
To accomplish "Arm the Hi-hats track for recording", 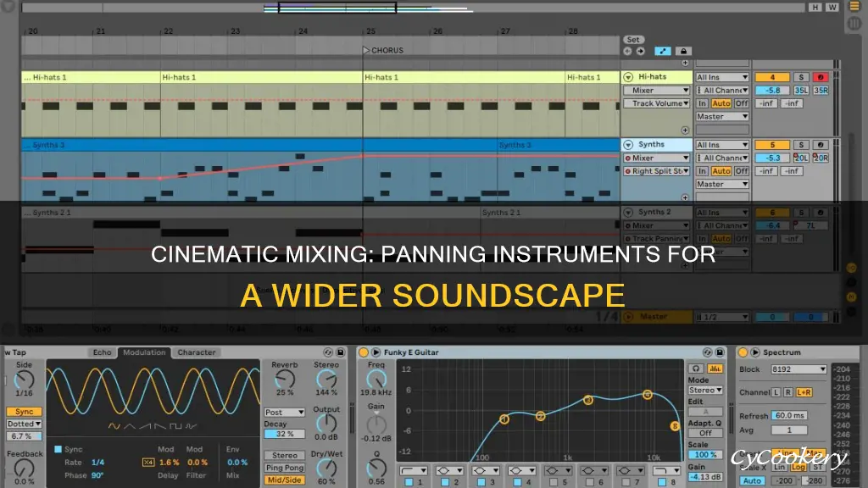I will [821, 77].
